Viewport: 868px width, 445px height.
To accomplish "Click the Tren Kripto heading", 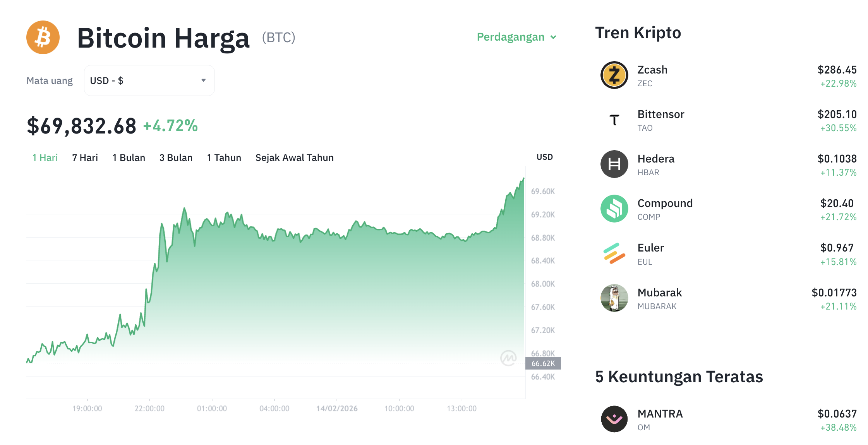I will tap(638, 33).
